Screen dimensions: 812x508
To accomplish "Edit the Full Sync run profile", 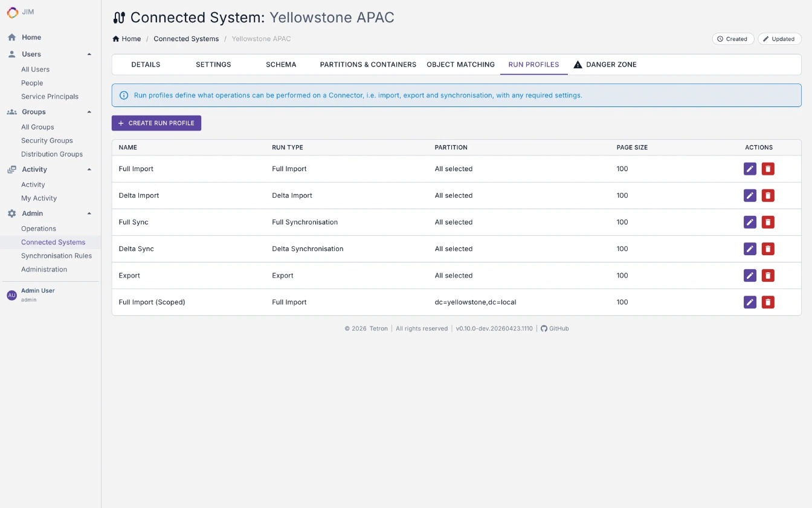I will (750, 222).
